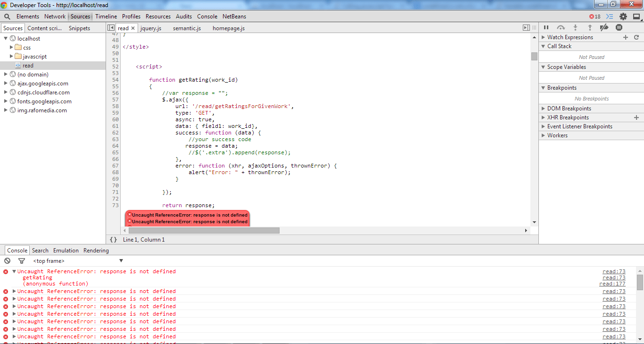644x344 pixels.
Task: Toggle the console filter funnel icon
Action: (x=21, y=260)
